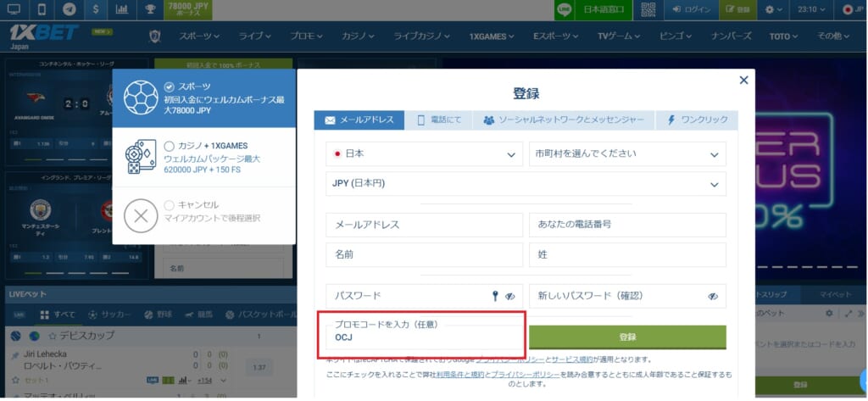Click the trophy results icon

point(149,9)
